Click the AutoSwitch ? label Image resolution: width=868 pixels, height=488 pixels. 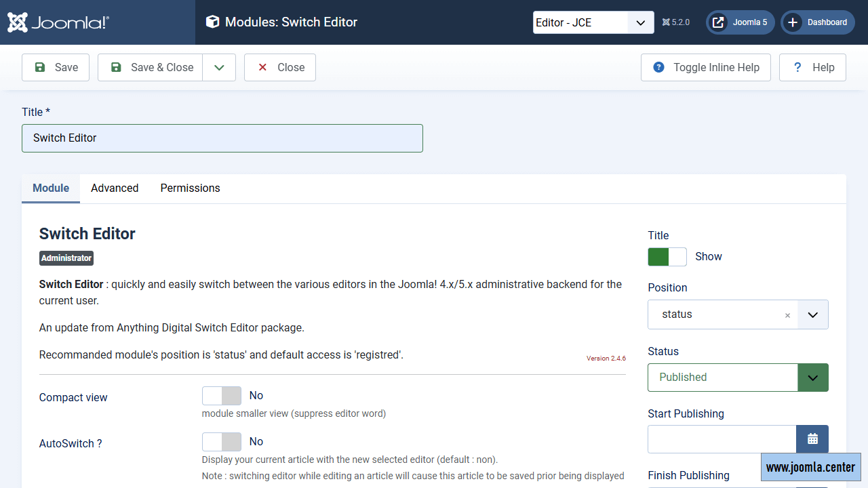(71, 444)
